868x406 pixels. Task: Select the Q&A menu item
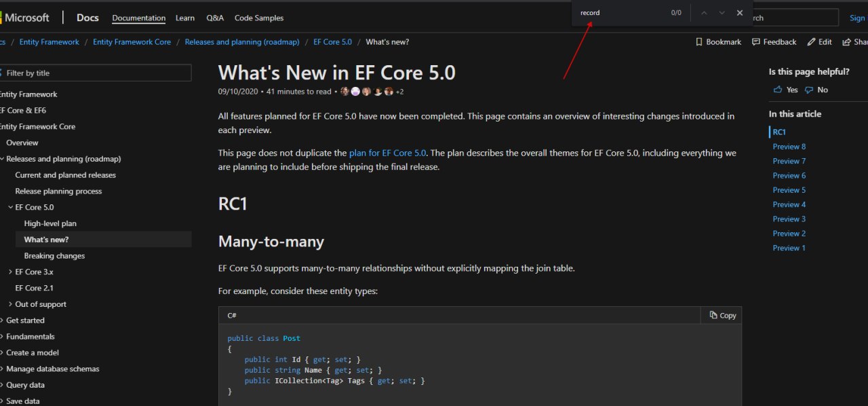tap(215, 18)
